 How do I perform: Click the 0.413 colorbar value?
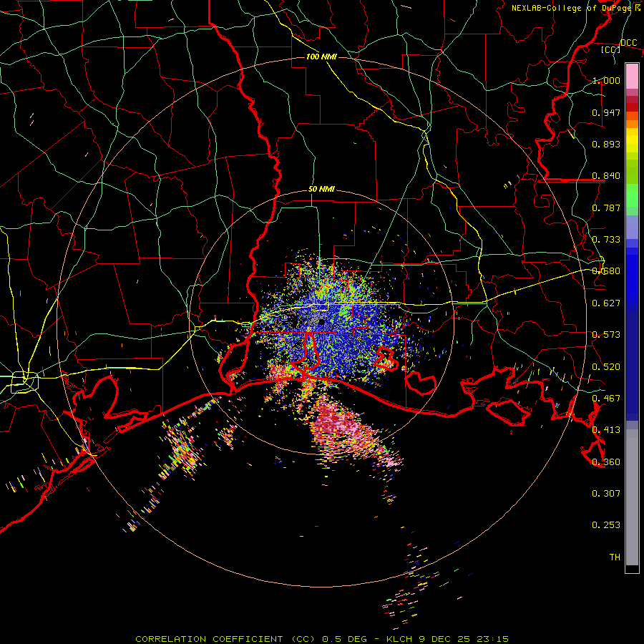[606, 430]
